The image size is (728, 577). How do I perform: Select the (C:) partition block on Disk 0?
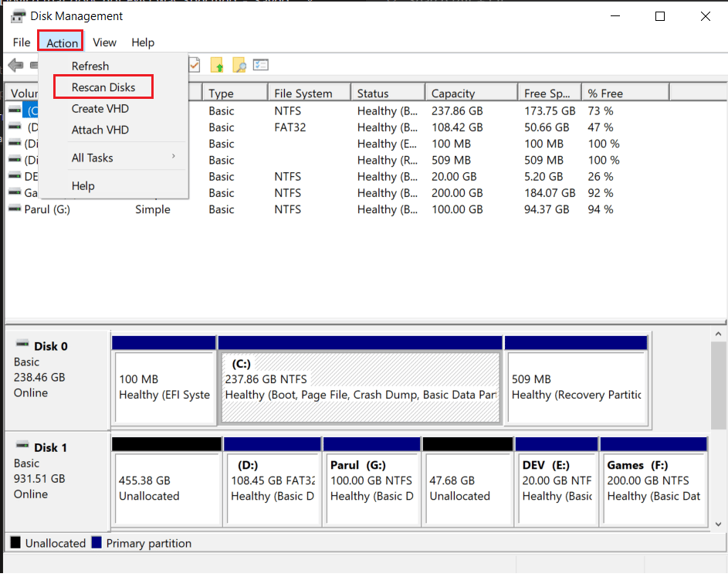coord(360,386)
